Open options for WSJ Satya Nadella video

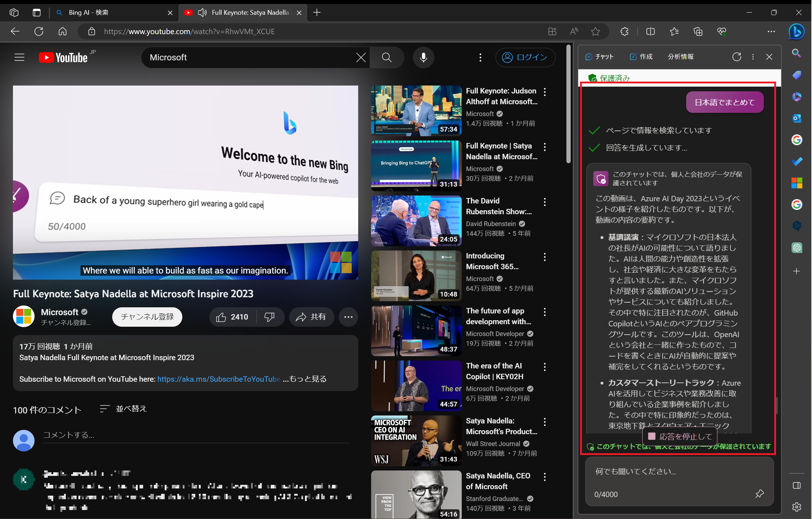click(x=545, y=422)
